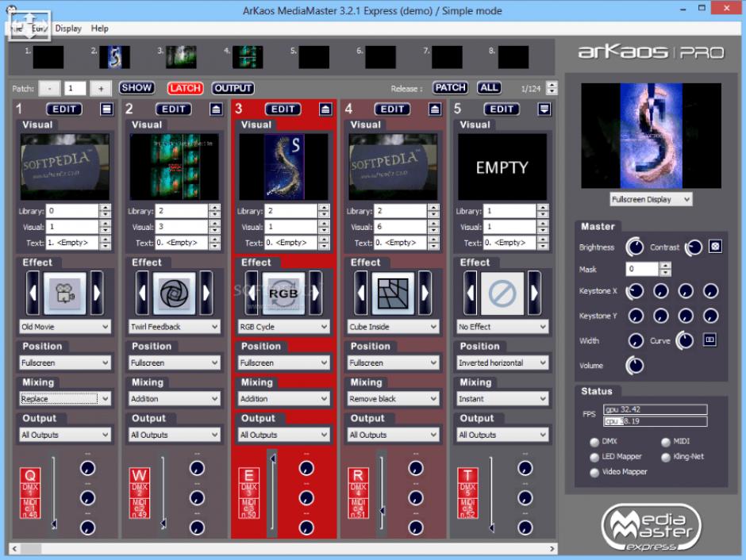Open the Fullscreen Display dropdown
The width and height of the screenshot is (746, 560).
coord(651,199)
